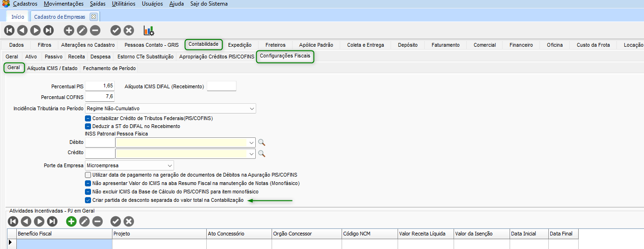This screenshot has width=644, height=249.
Task: Click the Percentual PIS input field
Action: click(x=100, y=86)
